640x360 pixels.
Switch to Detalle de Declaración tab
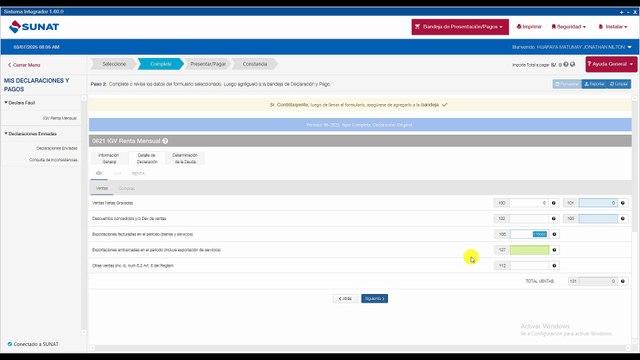point(147,158)
